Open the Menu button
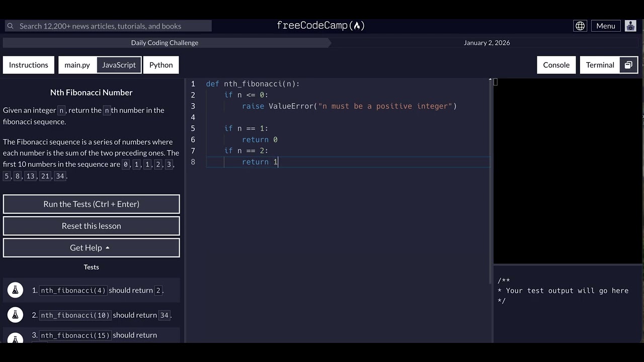Image resolution: width=644 pixels, height=362 pixels. [x=606, y=26]
